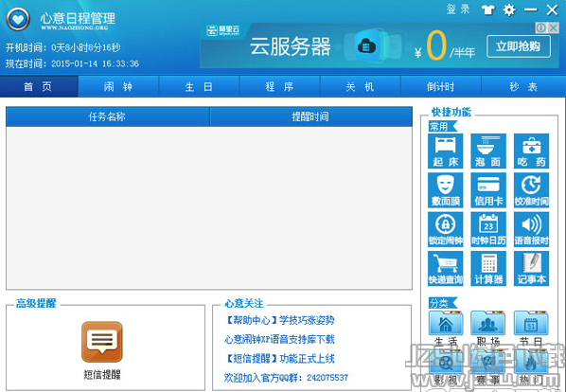Viewport: 566px width, 392px height.
Task: Close the Aliyun ad banner
Action: [554, 27]
